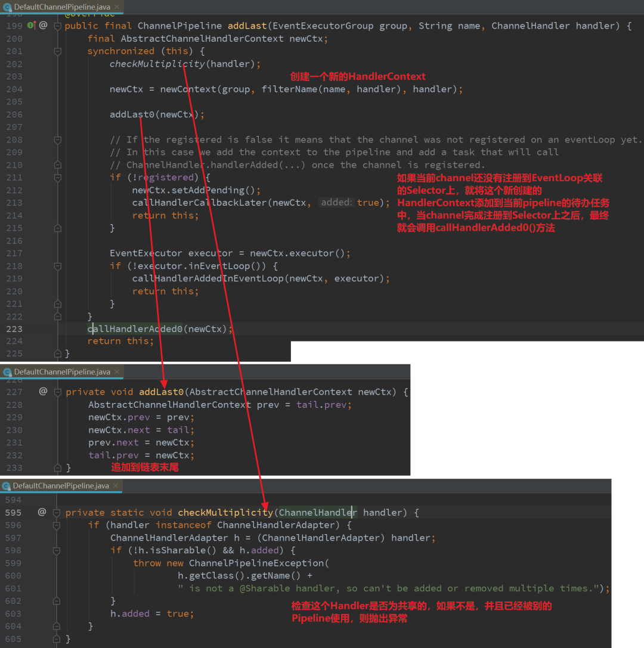
Task: Collapse the addLast0 method at line 227
Action: click(58, 392)
